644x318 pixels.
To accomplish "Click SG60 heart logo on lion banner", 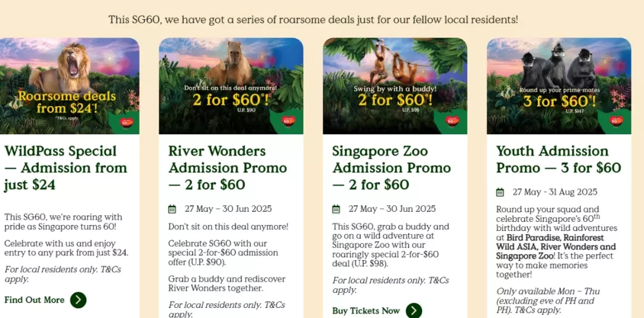I will click(127, 122).
